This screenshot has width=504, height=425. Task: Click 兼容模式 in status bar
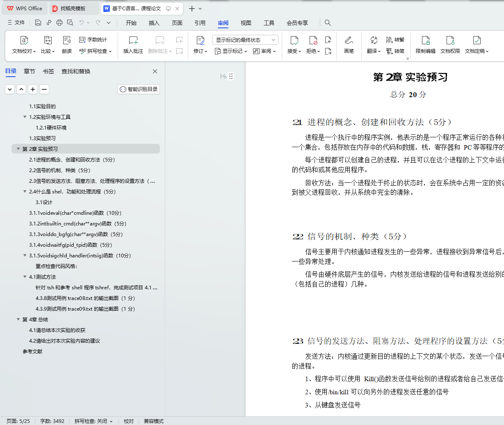(153, 421)
